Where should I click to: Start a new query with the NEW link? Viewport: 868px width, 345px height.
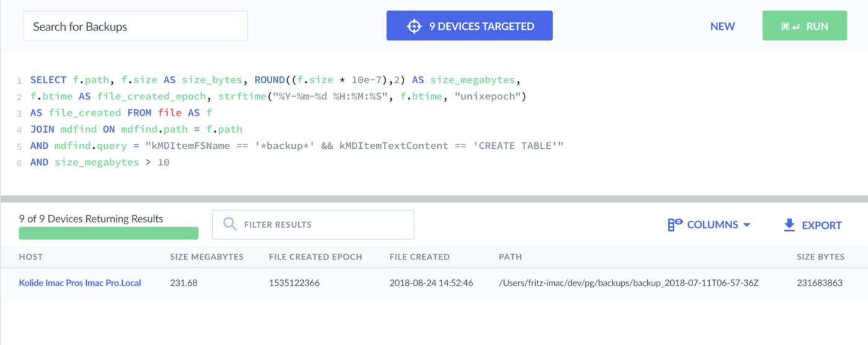pos(722,26)
